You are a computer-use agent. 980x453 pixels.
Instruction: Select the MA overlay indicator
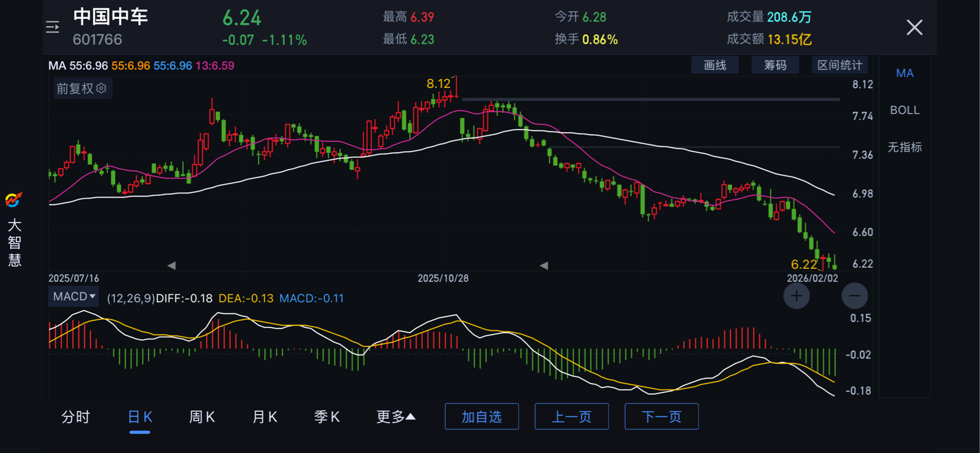coord(905,73)
